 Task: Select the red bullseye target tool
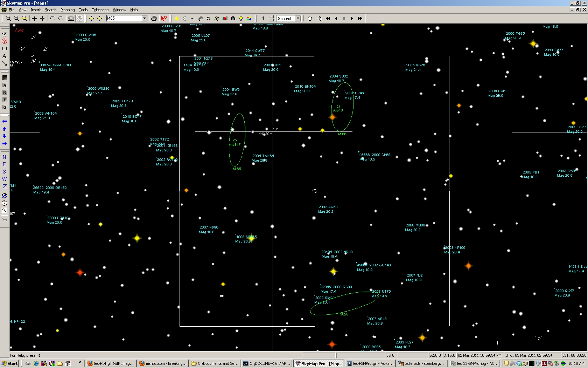(x=4, y=41)
